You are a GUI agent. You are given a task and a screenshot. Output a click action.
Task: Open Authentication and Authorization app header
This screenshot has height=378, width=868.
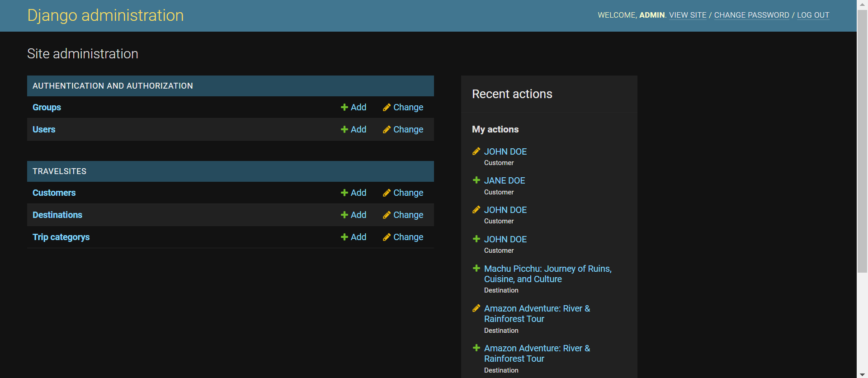[113, 86]
